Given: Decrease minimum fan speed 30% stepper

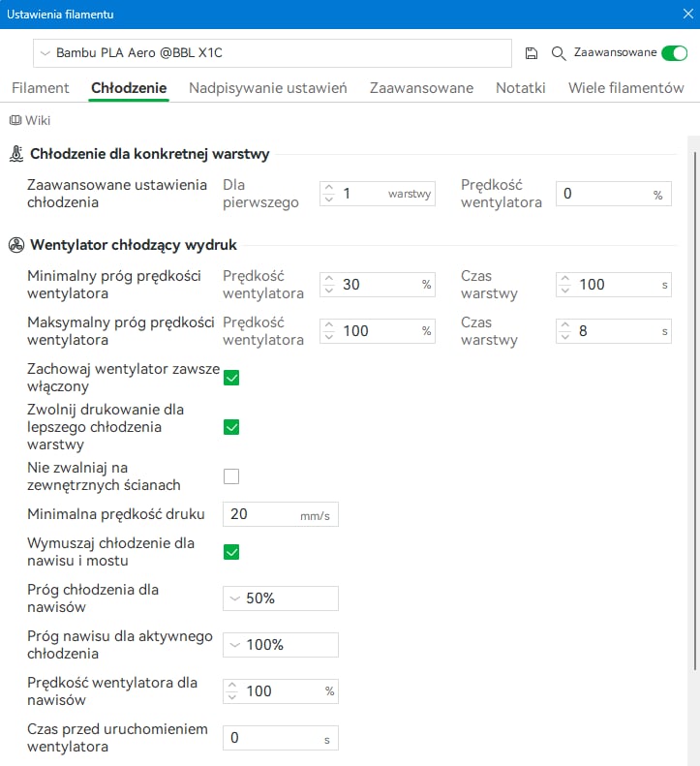Looking at the screenshot, I should (x=329, y=290).
